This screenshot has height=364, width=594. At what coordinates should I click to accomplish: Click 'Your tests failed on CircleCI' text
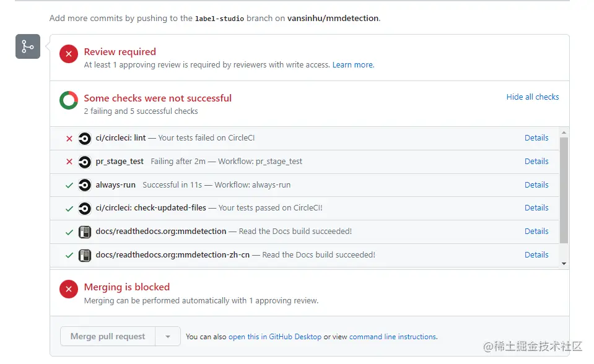[x=206, y=138]
